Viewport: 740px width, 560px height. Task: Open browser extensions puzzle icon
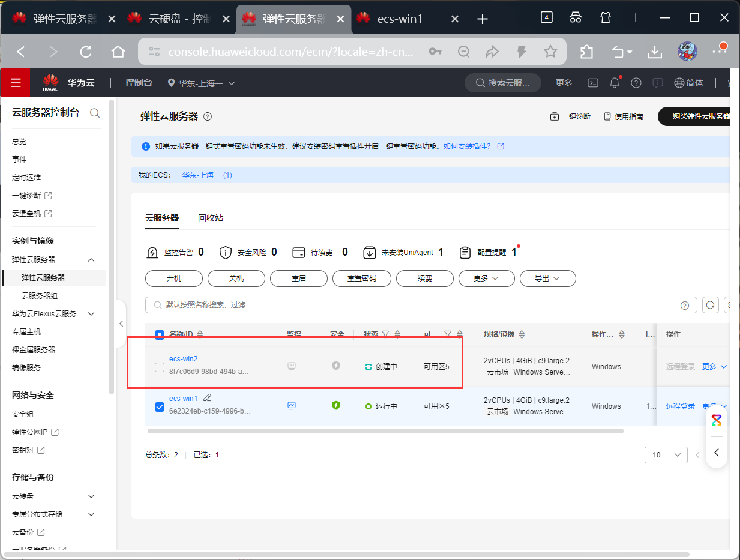tap(586, 52)
